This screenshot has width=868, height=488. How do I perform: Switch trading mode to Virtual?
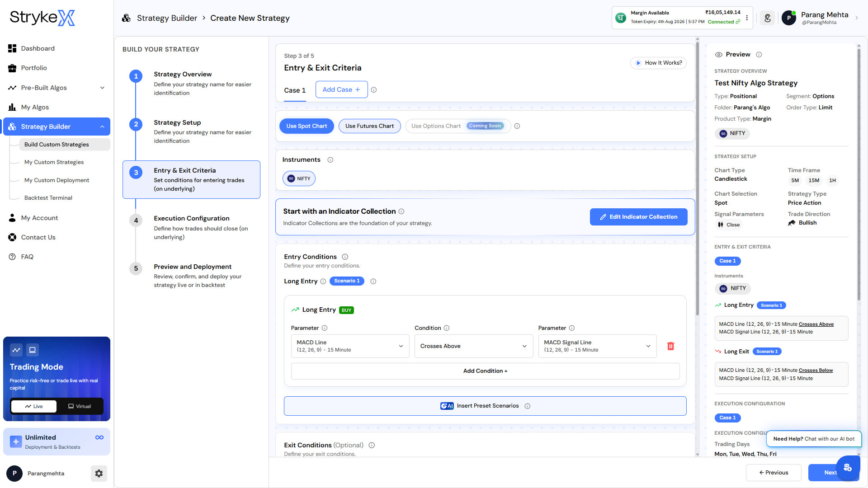80,406
